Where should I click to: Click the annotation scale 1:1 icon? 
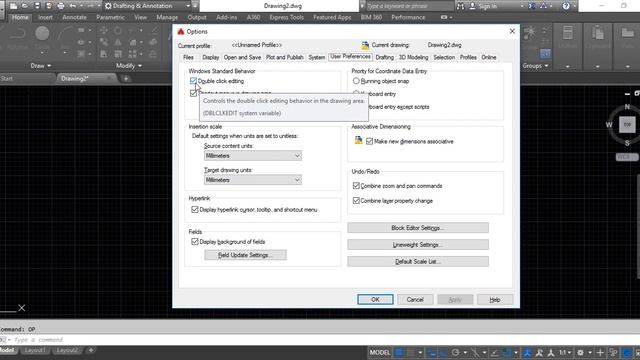pyautogui.click(x=563, y=352)
